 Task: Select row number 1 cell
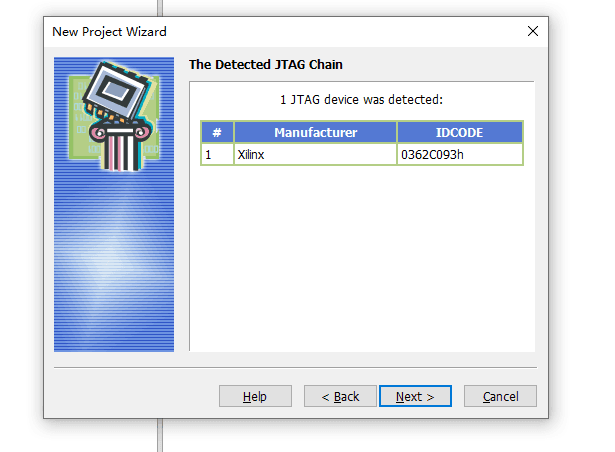(x=217, y=154)
